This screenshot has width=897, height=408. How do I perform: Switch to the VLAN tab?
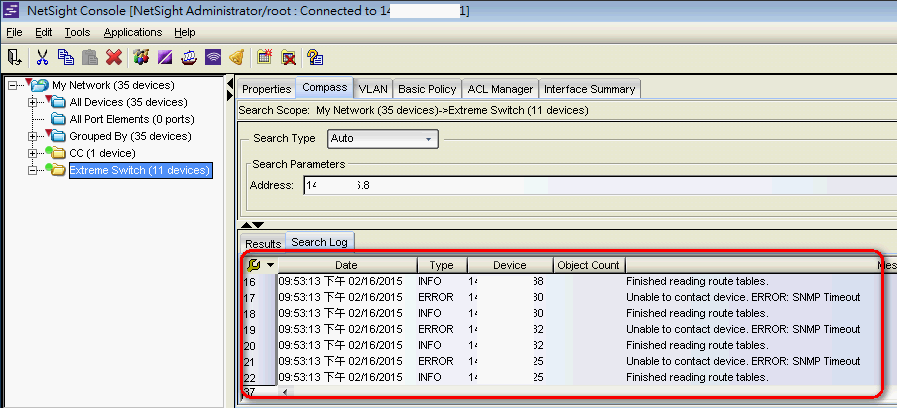(373, 89)
